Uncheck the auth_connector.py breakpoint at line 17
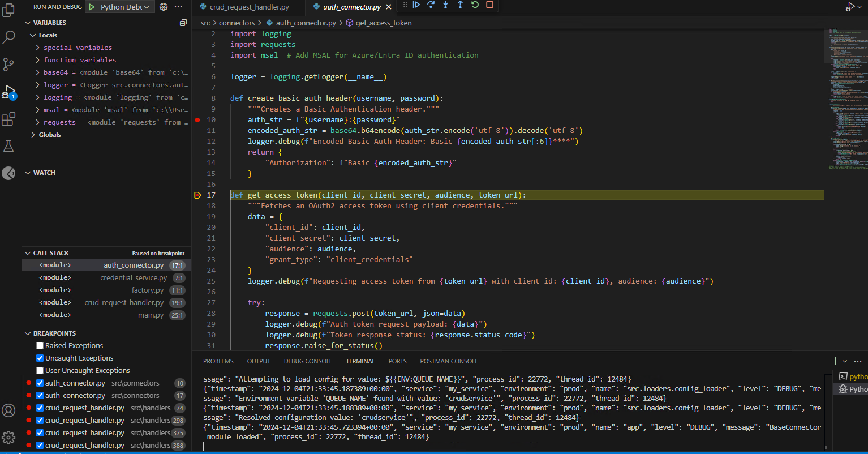Screen dimensions: 868x454 (x=40, y=395)
